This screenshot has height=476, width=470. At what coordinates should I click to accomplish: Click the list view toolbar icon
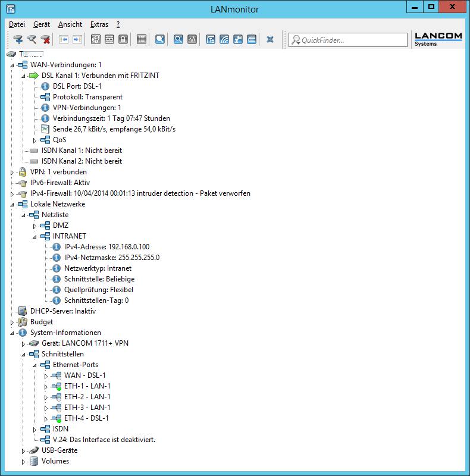coord(141,40)
